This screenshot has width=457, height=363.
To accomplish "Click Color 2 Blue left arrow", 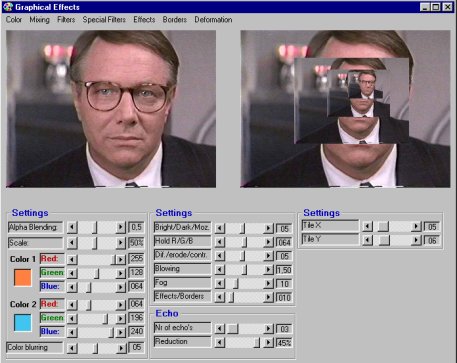I will [x=72, y=332].
